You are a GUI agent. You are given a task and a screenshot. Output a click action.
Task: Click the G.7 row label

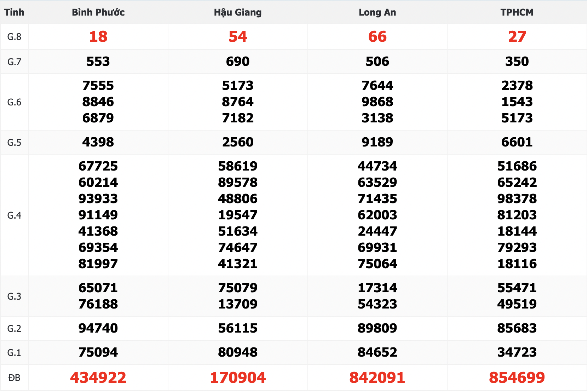tap(14, 62)
